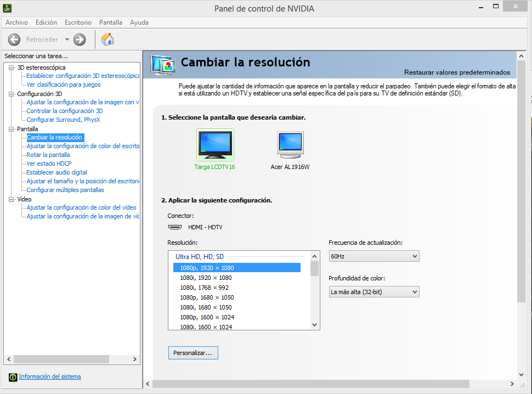Open Frecuencia de actualización 60Hz dropdown
This screenshot has height=394, width=532.
click(374, 256)
